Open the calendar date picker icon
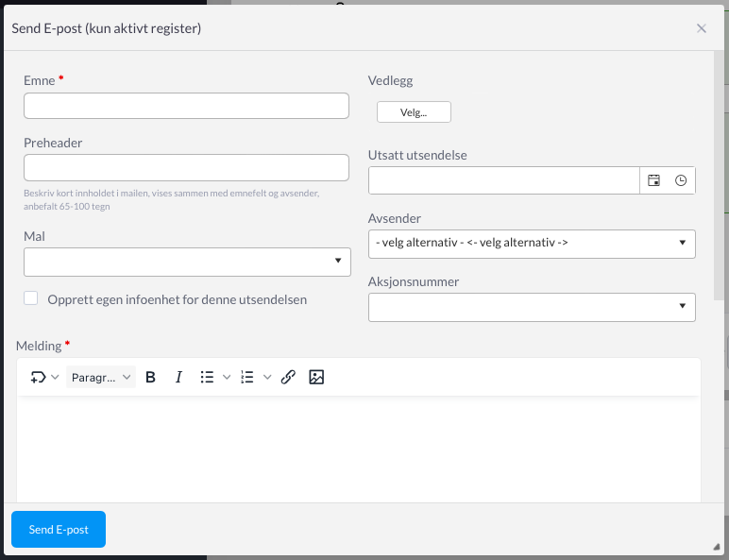Screen dimensions: 729x560 [653, 180]
